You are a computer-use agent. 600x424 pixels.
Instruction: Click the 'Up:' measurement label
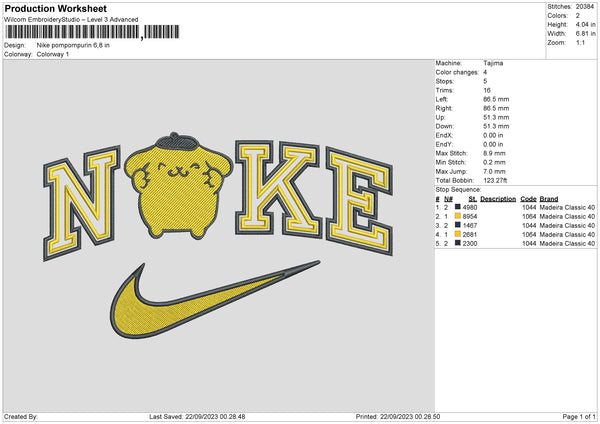pyautogui.click(x=440, y=117)
